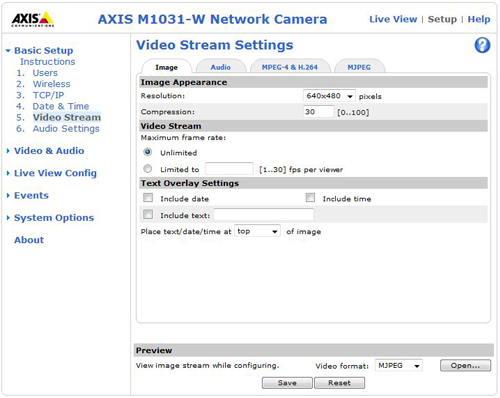The width and height of the screenshot is (500, 398).
Task: Switch to the Image tab
Action: click(167, 67)
